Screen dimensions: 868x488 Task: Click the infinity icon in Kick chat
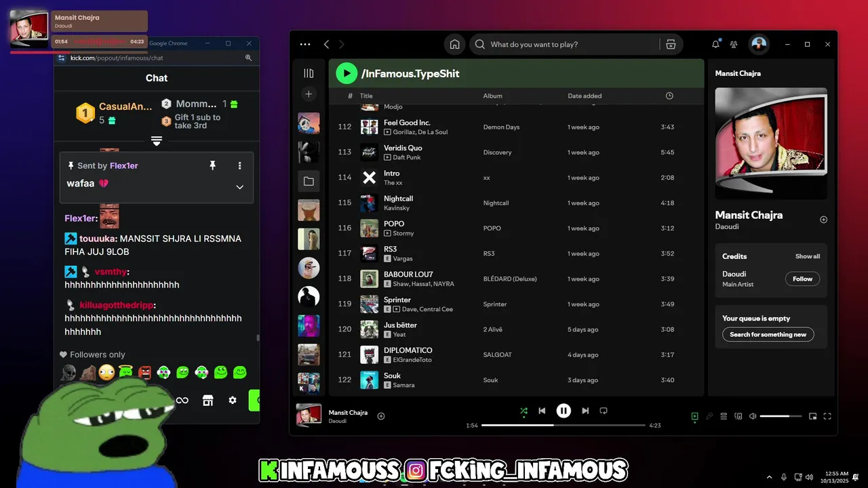pyautogui.click(x=182, y=401)
